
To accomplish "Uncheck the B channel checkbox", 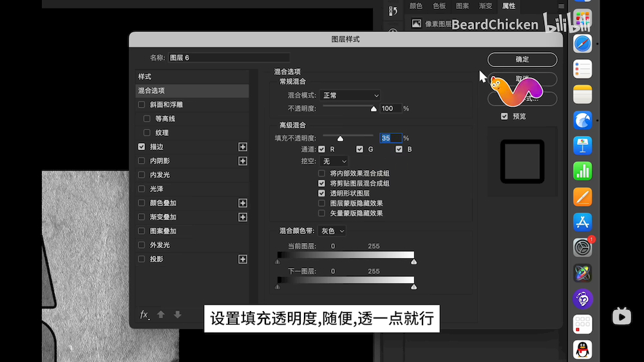I will click(x=399, y=149).
